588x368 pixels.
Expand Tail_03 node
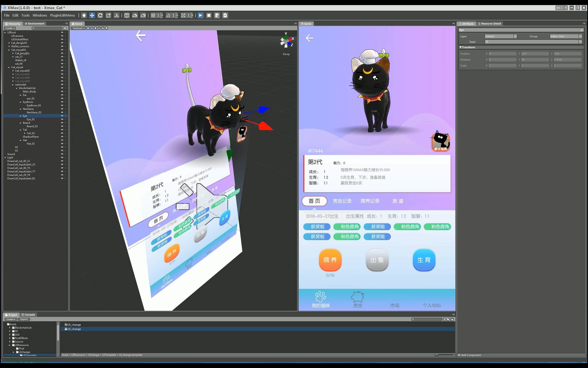24,133
